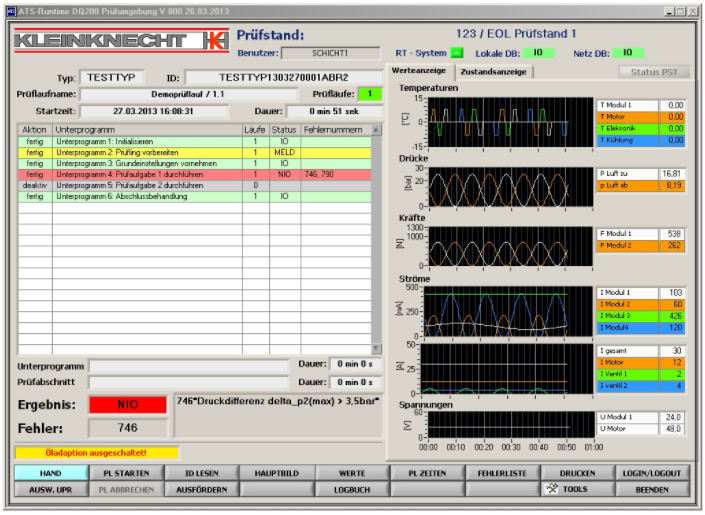Click the Fehler value 746

click(128, 428)
